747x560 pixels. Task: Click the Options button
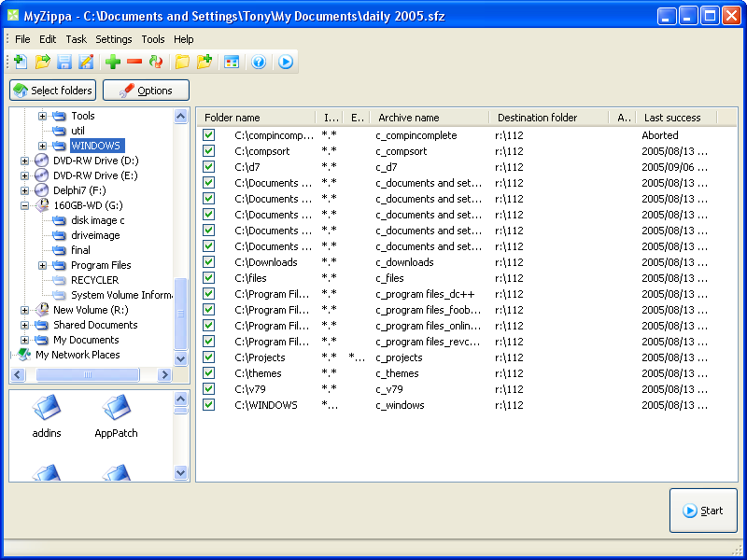147,90
